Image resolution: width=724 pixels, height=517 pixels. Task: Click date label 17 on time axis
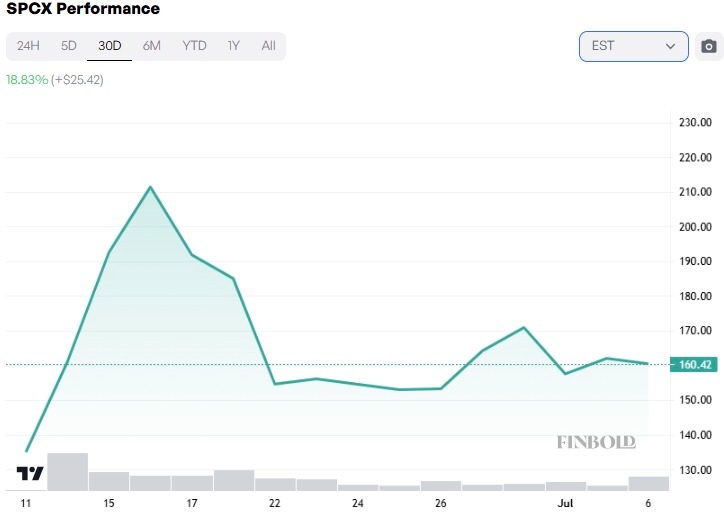click(x=192, y=503)
